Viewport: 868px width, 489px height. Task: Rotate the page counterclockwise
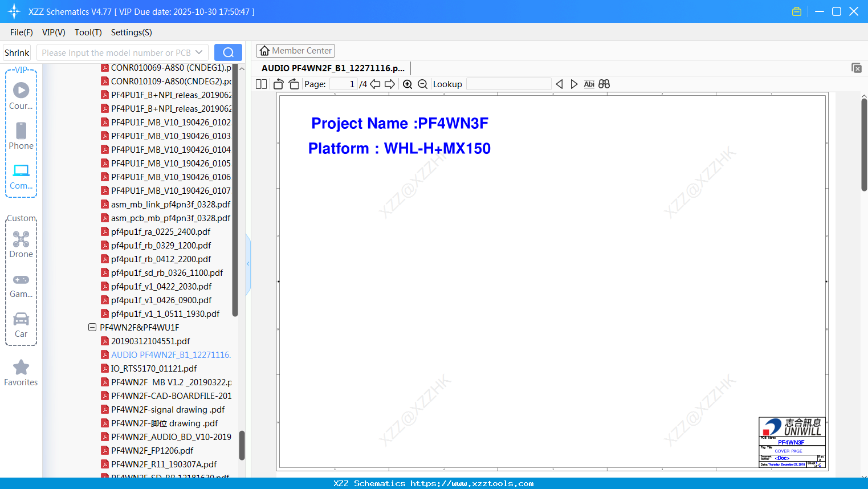[x=279, y=84]
